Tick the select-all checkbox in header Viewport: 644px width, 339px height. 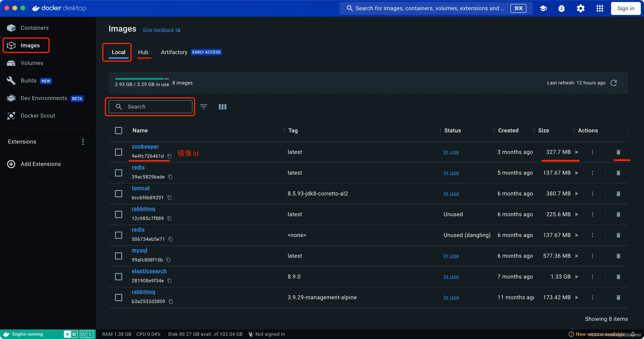[x=118, y=131]
